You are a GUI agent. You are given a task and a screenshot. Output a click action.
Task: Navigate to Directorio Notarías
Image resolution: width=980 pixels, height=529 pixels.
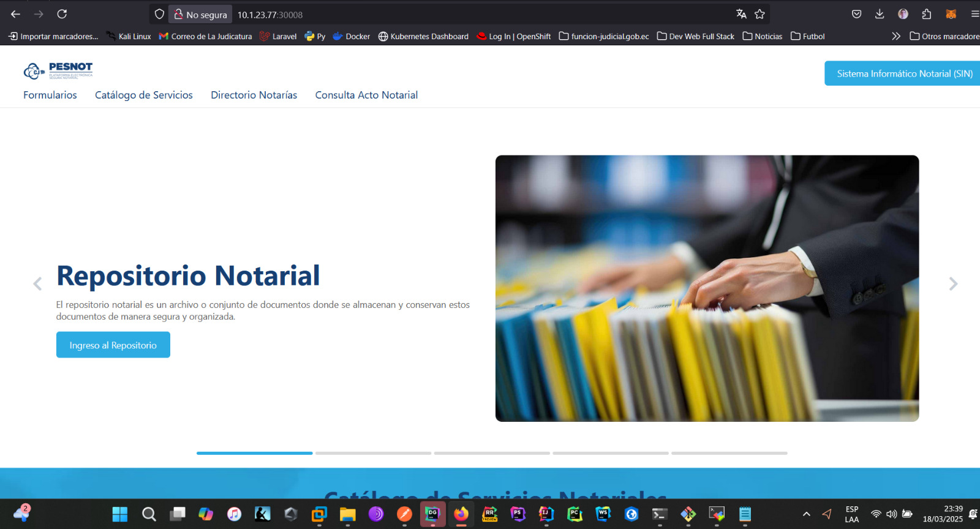point(254,95)
